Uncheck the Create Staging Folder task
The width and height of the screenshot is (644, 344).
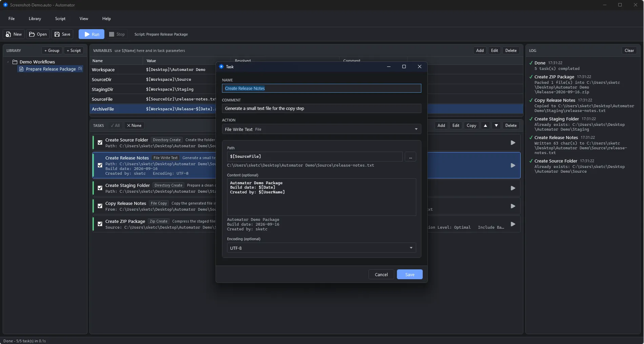click(100, 188)
